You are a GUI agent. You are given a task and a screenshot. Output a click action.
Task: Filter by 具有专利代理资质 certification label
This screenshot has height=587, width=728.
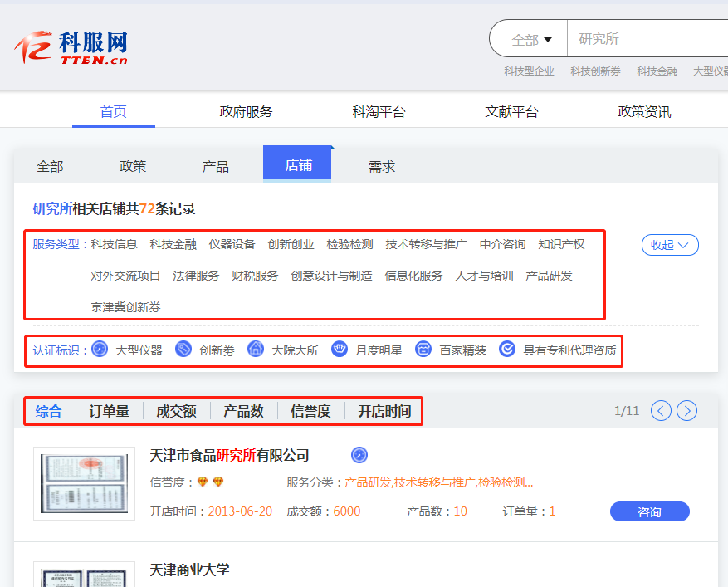coord(569,350)
